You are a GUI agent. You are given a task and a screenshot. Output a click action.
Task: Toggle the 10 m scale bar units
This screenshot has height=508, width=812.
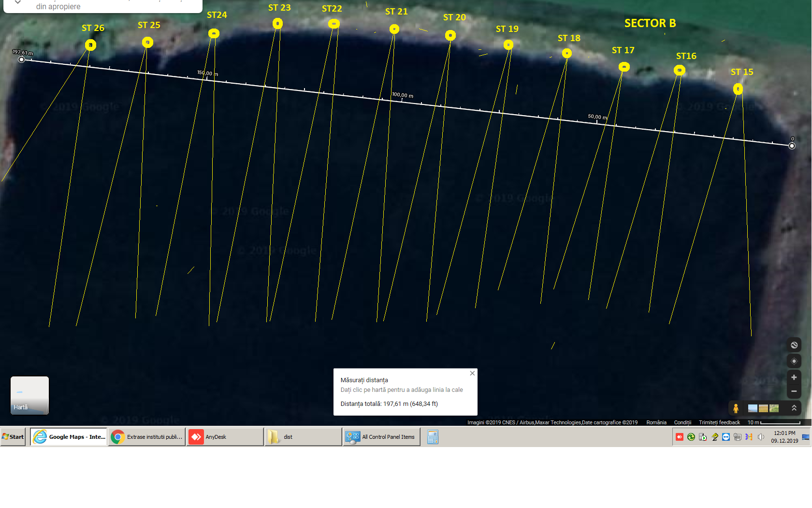(774, 422)
